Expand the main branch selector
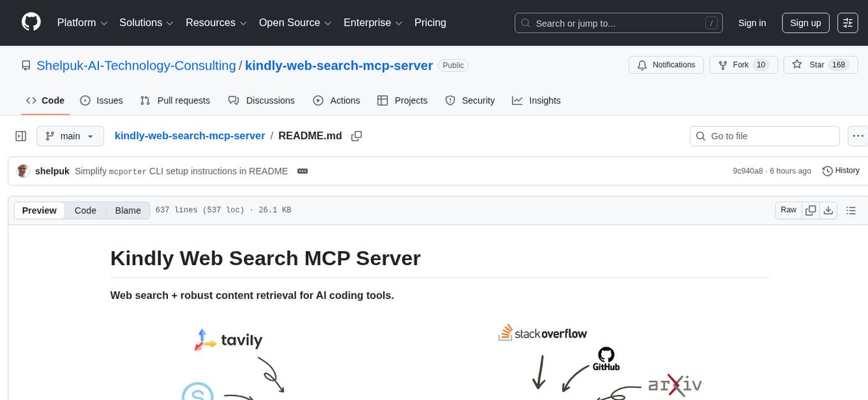 (70, 135)
